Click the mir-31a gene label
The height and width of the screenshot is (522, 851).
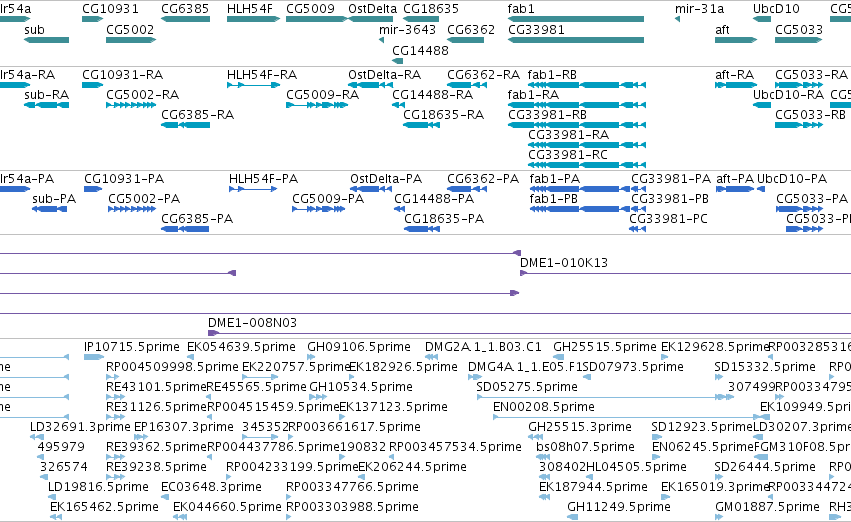[700, 9]
